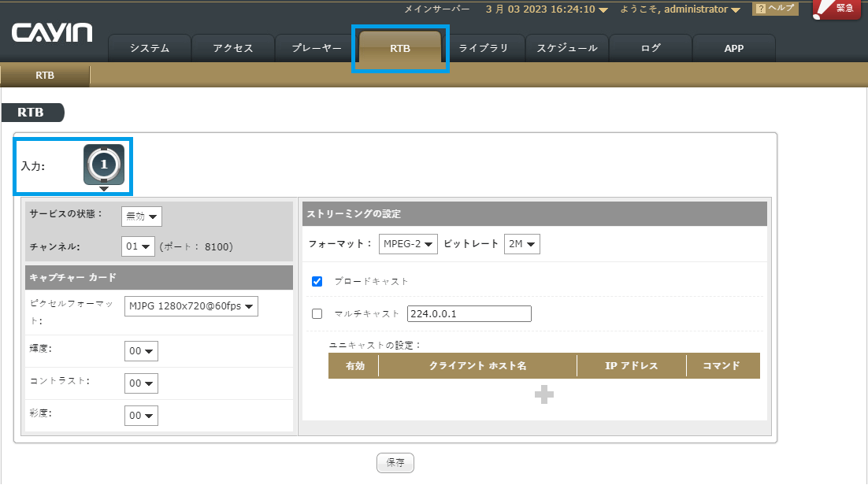Screen dimensions: 868x496
Task: Switch to the APP tab
Action: click(x=734, y=48)
